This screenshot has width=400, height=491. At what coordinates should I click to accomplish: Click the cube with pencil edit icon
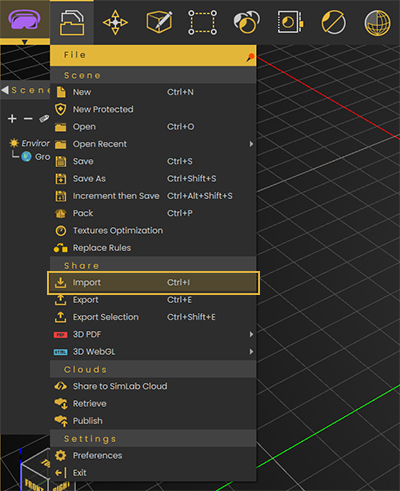click(x=159, y=22)
